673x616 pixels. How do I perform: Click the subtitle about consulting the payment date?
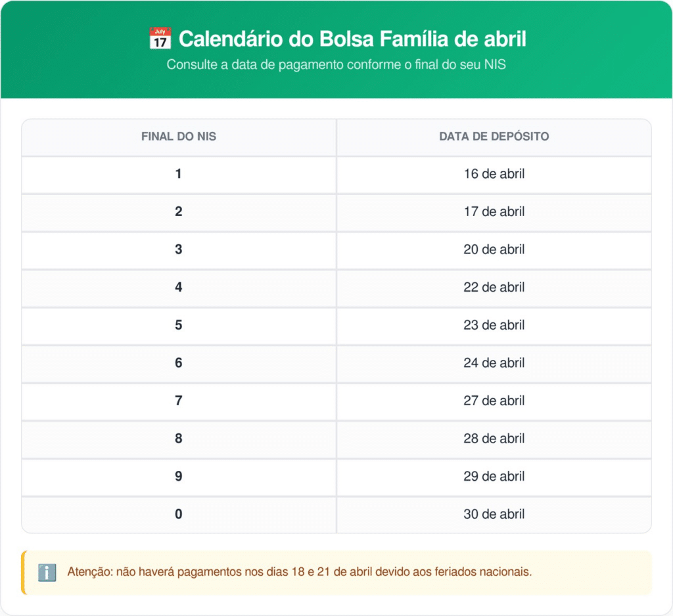[336, 65]
